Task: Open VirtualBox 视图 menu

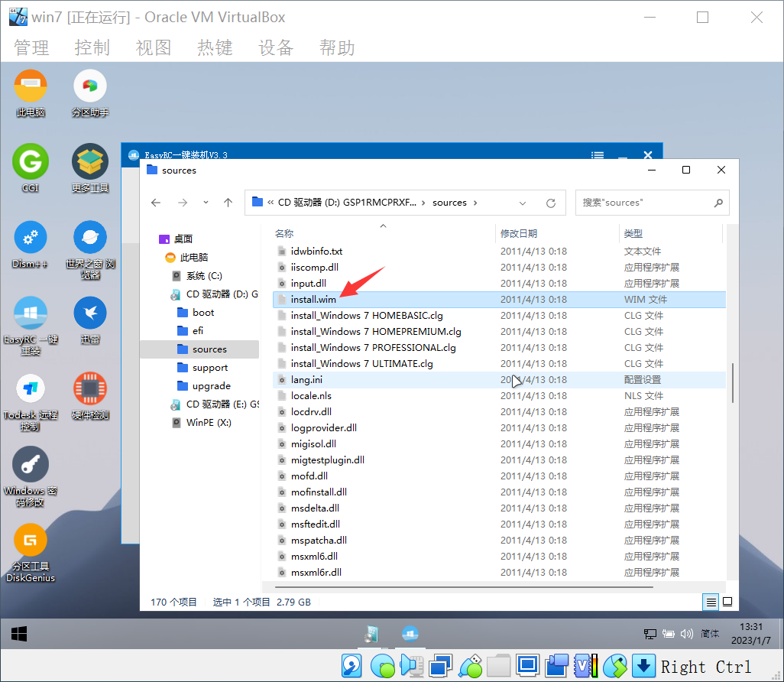Action: pyautogui.click(x=154, y=47)
